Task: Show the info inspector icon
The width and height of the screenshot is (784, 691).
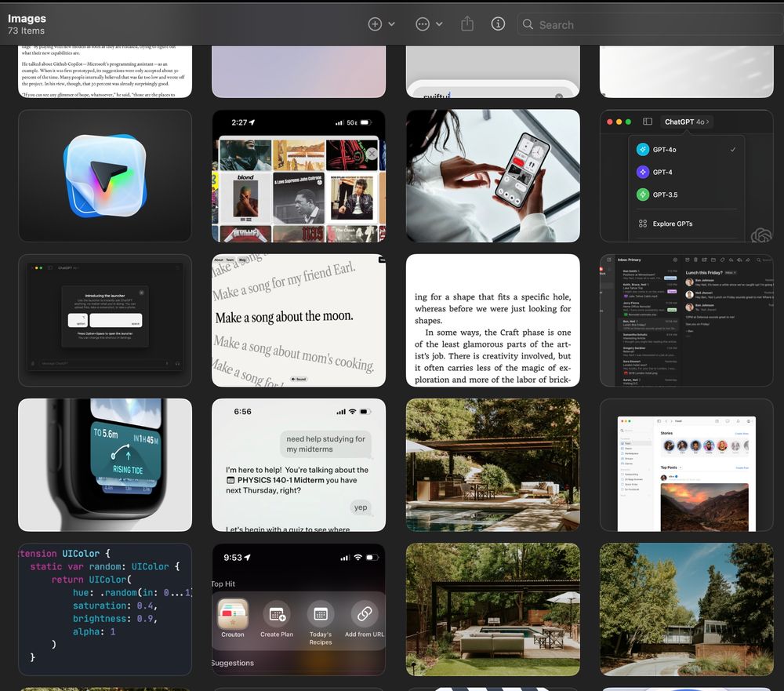Action: click(x=498, y=24)
